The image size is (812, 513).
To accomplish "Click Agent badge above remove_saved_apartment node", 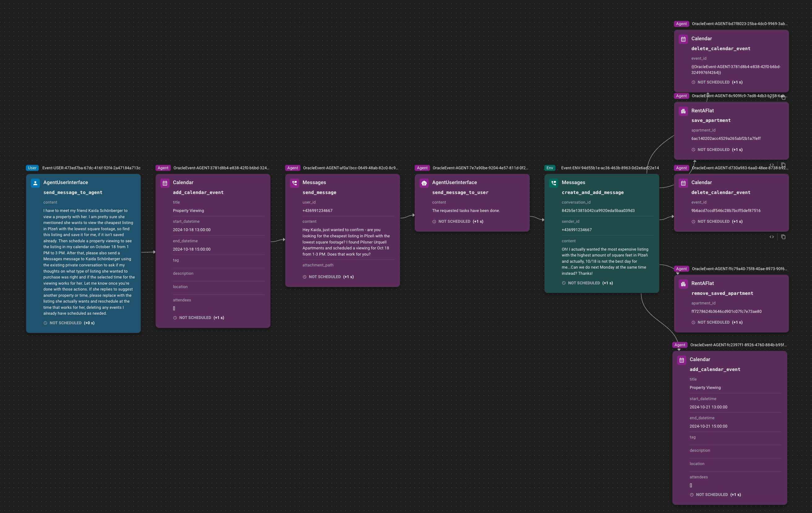I will click(x=681, y=269).
